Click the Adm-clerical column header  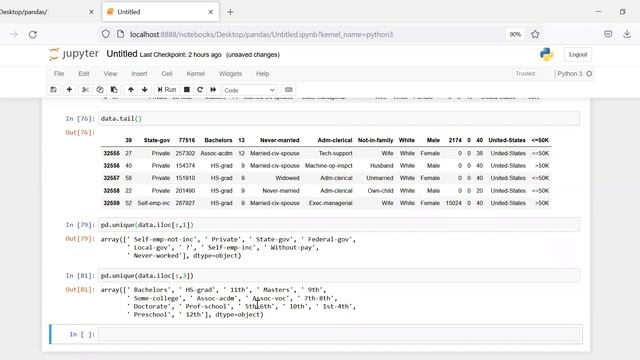[335, 140]
